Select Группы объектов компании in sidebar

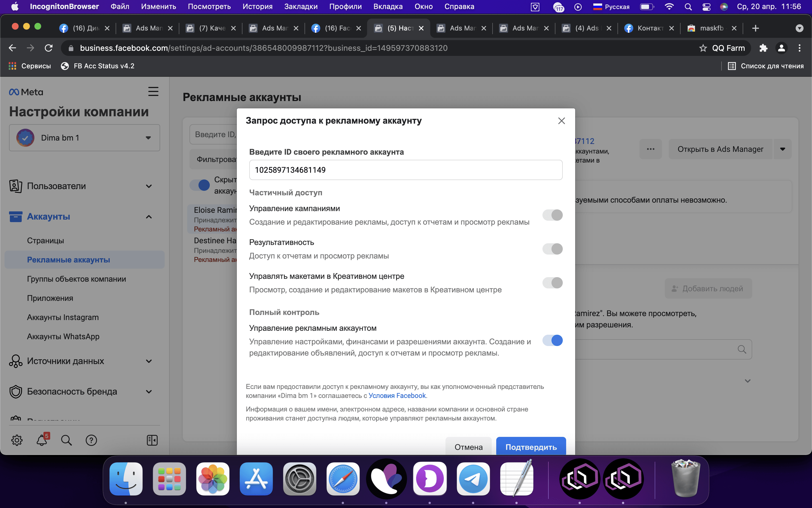[x=76, y=279]
